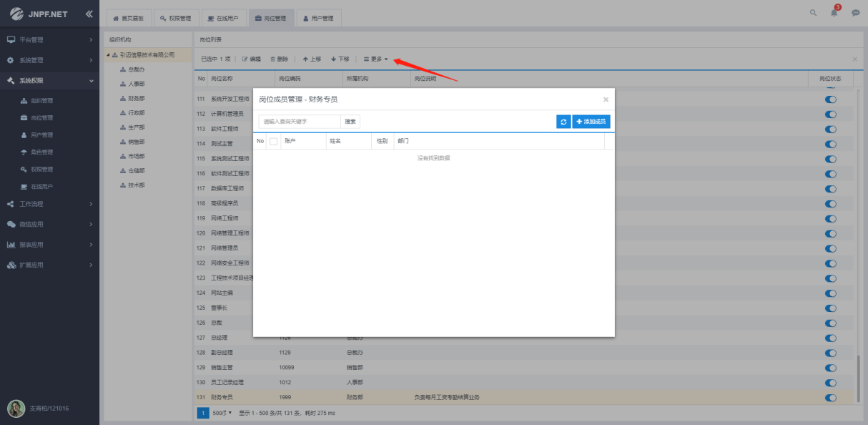Close the 岗位成员管理 dialog

coord(606,99)
